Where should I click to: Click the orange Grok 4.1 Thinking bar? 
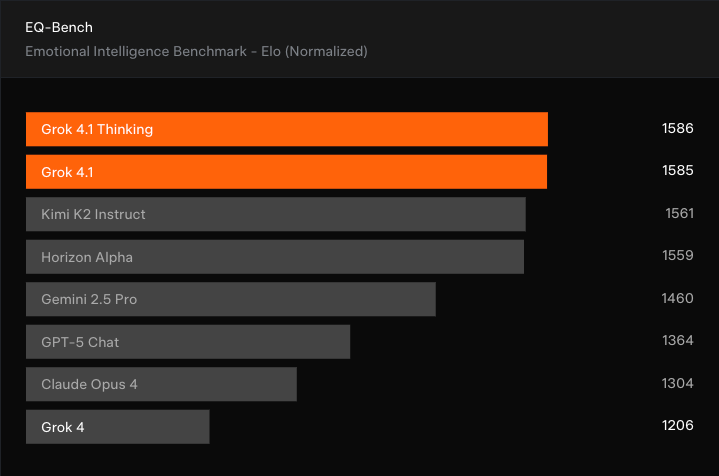coord(287,129)
